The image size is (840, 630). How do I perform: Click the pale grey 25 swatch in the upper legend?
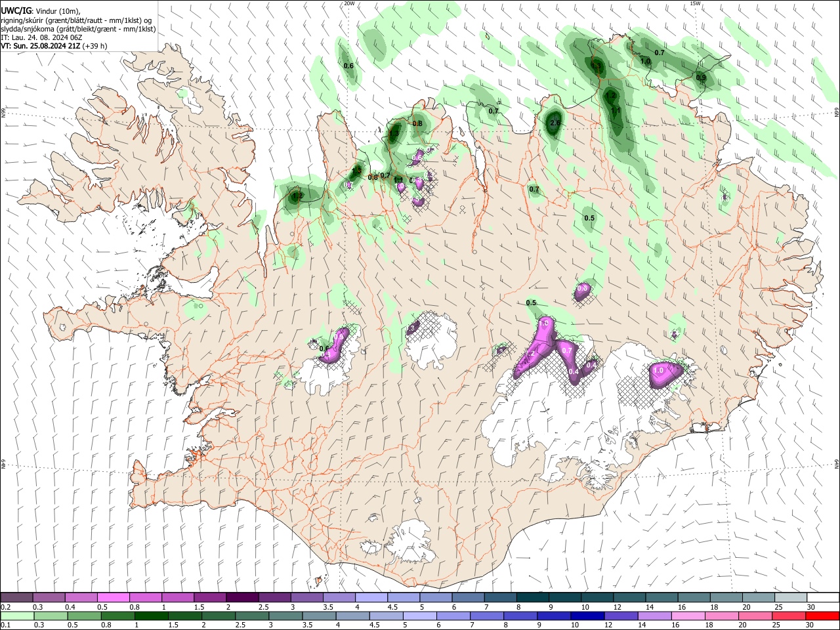pyautogui.click(x=789, y=598)
